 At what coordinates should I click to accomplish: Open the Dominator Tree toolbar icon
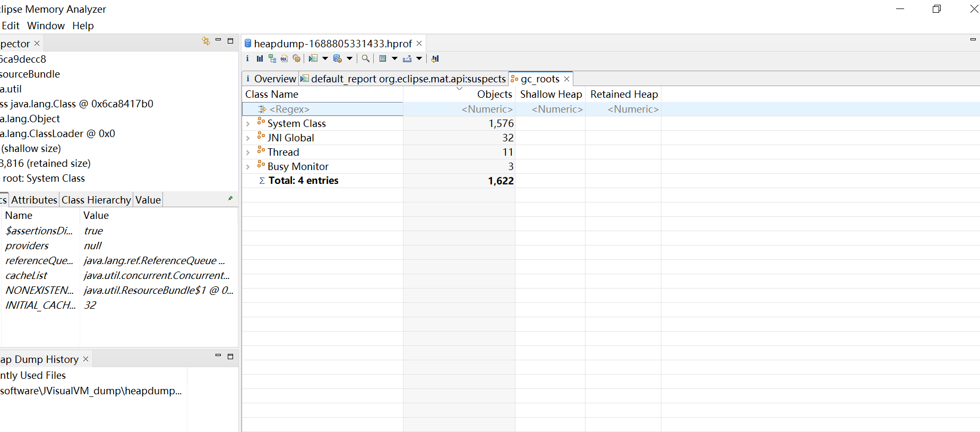pyautogui.click(x=272, y=59)
